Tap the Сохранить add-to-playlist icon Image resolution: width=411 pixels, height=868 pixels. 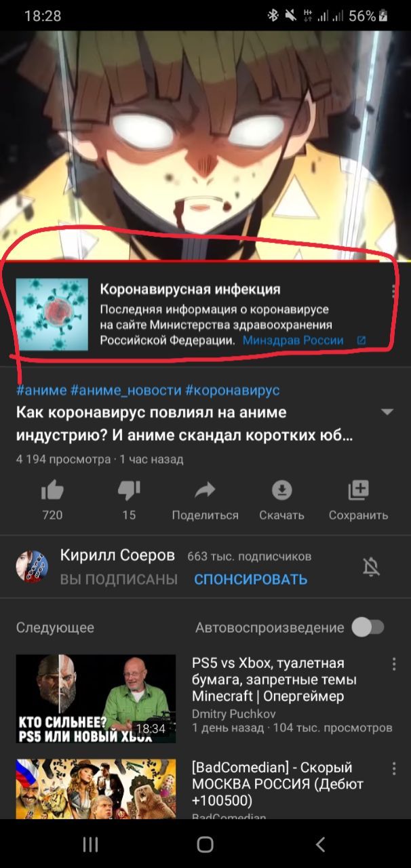pyautogui.click(x=358, y=490)
